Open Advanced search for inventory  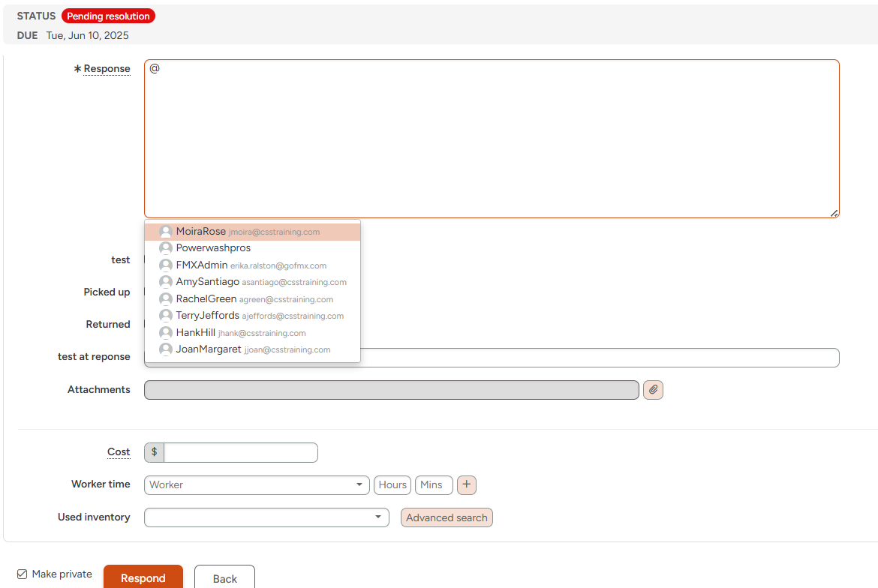tap(447, 517)
